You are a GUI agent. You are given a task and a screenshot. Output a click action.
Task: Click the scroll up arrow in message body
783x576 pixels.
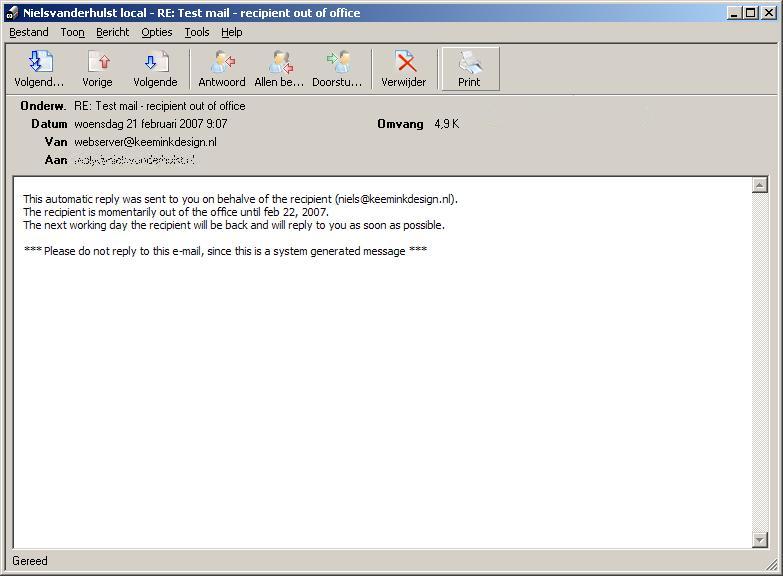759,185
